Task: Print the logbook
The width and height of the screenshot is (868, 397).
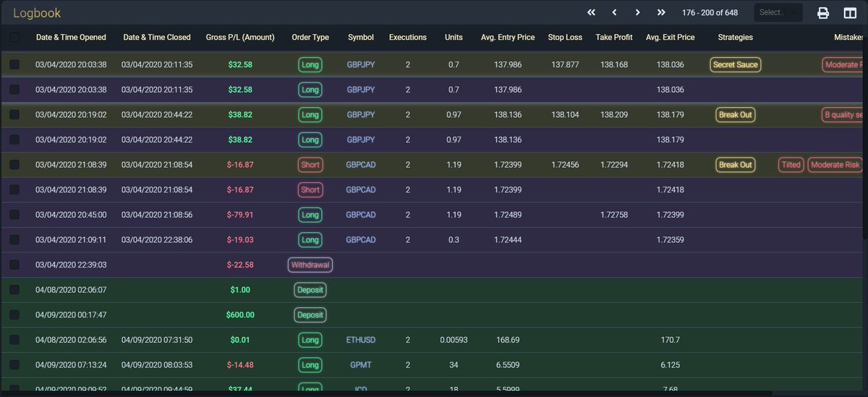Action: tap(823, 13)
